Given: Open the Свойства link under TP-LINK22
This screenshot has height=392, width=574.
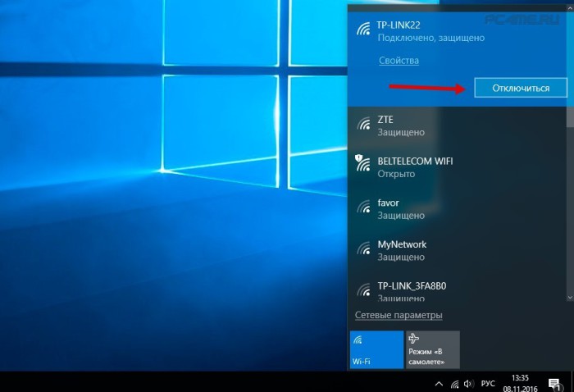Looking at the screenshot, I should point(399,61).
